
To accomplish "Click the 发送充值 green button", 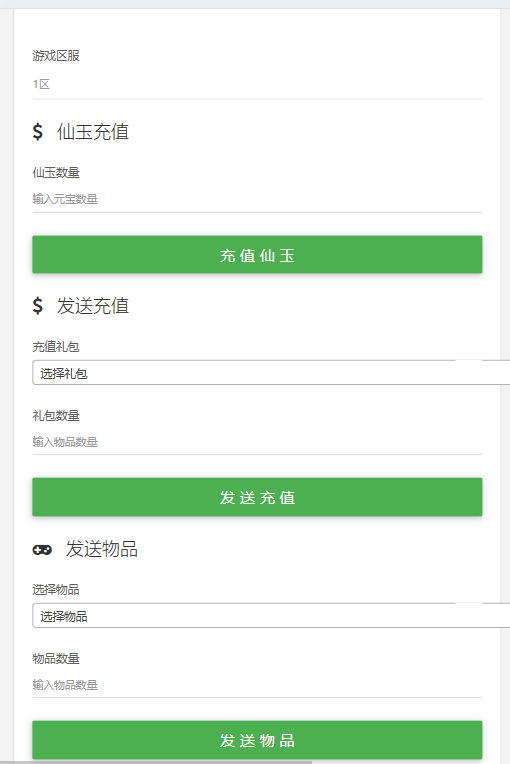I will [257, 497].
